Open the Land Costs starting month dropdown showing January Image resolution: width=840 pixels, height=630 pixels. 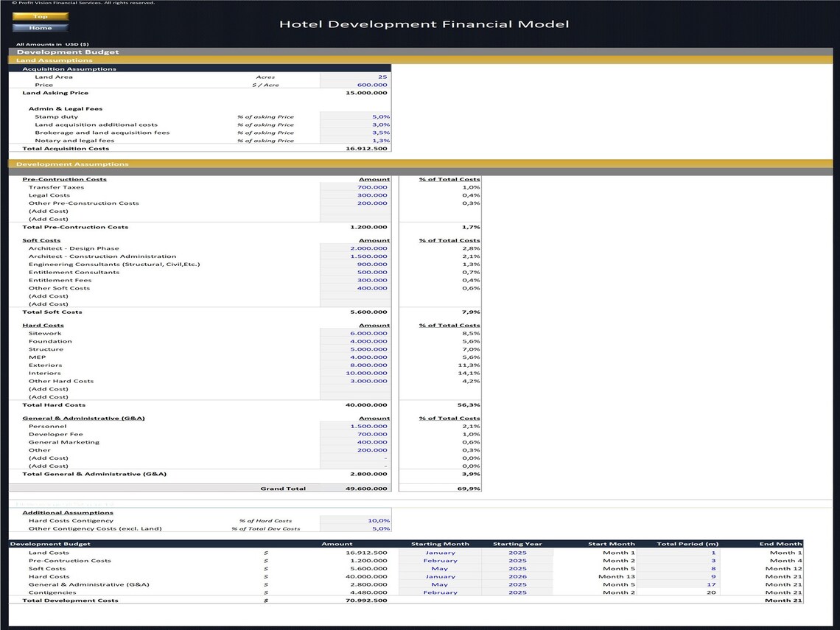pos(440,552)
